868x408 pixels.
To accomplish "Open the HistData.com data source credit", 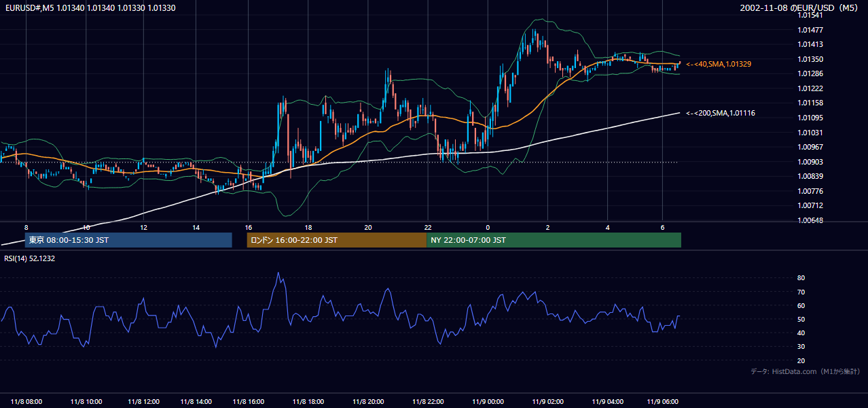I will pyautogui.click(x=806, y=371).
